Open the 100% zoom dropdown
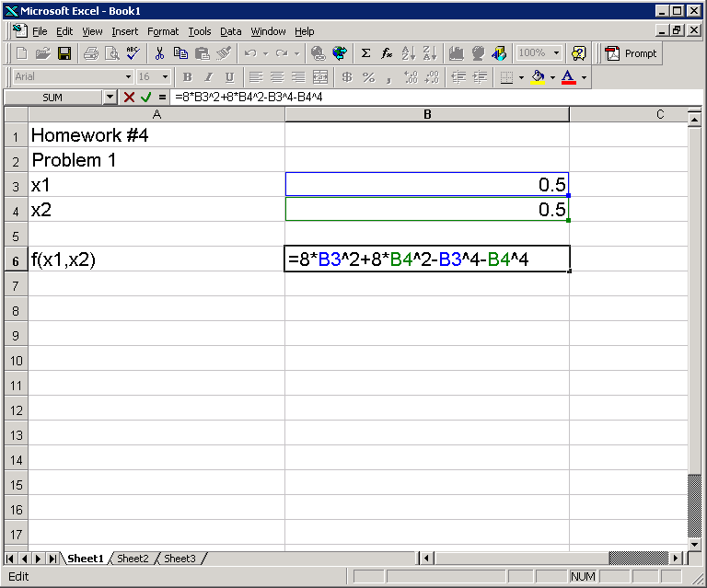The image size is (707, 588). [556, 53]
